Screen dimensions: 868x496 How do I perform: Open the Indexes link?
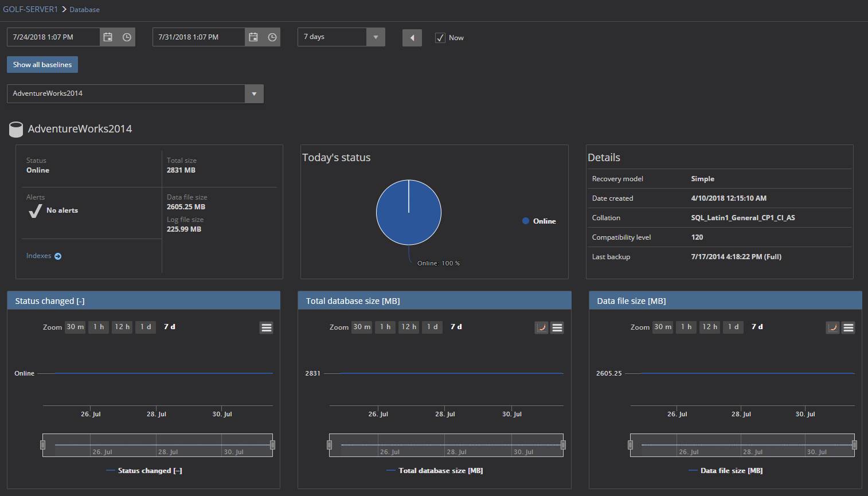(39, 256)
